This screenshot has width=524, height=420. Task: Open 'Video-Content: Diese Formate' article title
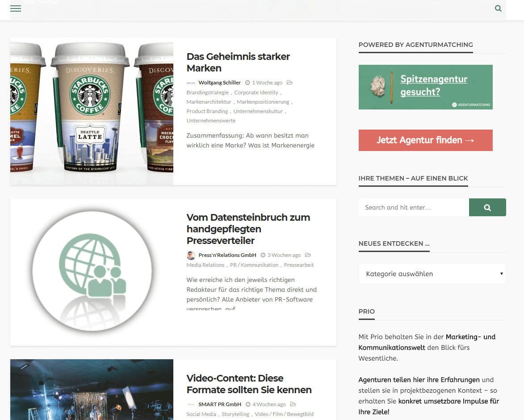point(249,384)
